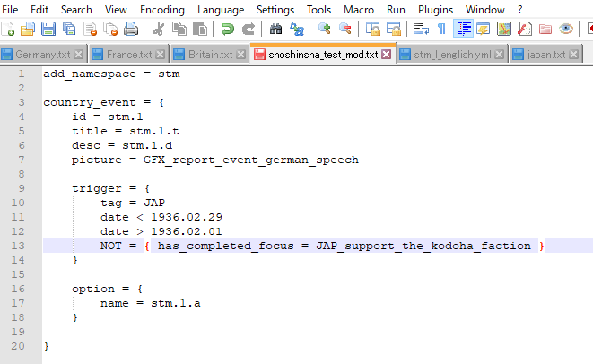This screenshot has height=364, width=593.
Task: Toggle show all characters pilcrow icon
Action: 441,29
